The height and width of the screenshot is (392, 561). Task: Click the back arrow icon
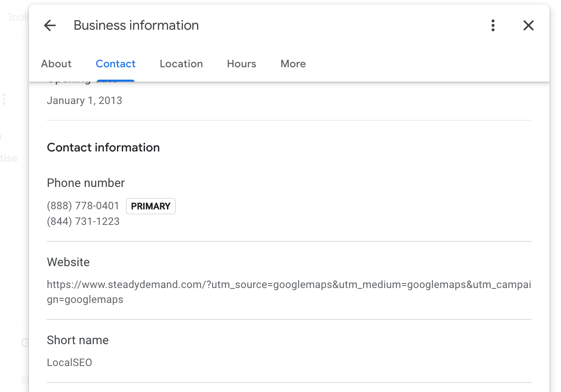click(x=50, y=26)
